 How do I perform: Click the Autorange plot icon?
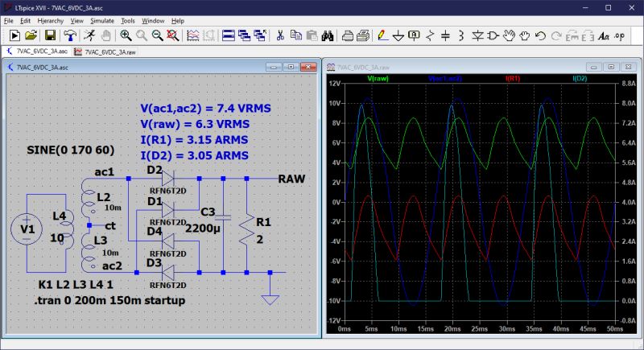pos(192,36)
